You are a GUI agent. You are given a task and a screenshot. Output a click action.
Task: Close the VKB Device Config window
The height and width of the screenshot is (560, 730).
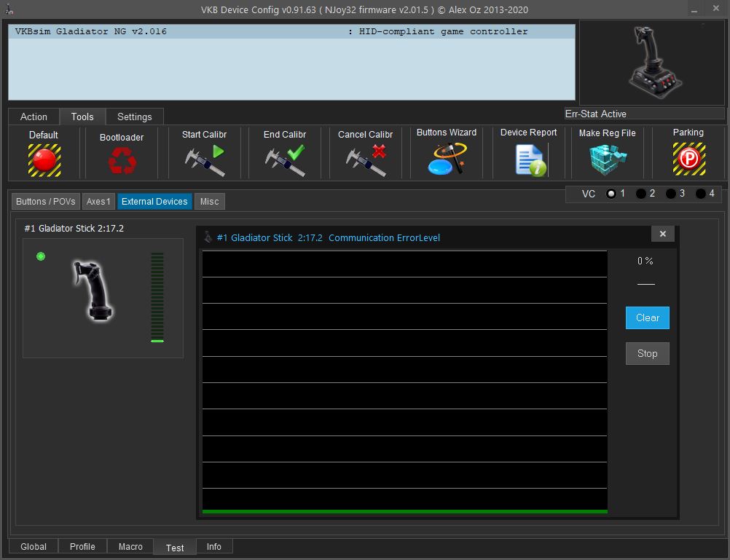click(x=716, y=9)
